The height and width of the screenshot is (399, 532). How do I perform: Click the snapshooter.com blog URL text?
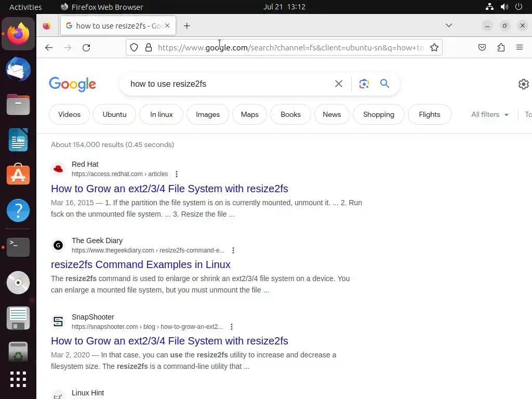tap(147, 327)
